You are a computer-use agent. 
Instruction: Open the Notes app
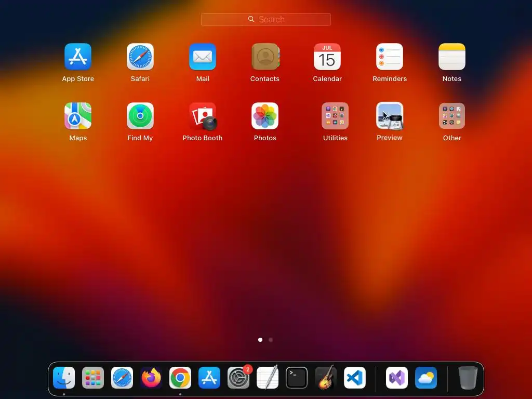(452, 57)
